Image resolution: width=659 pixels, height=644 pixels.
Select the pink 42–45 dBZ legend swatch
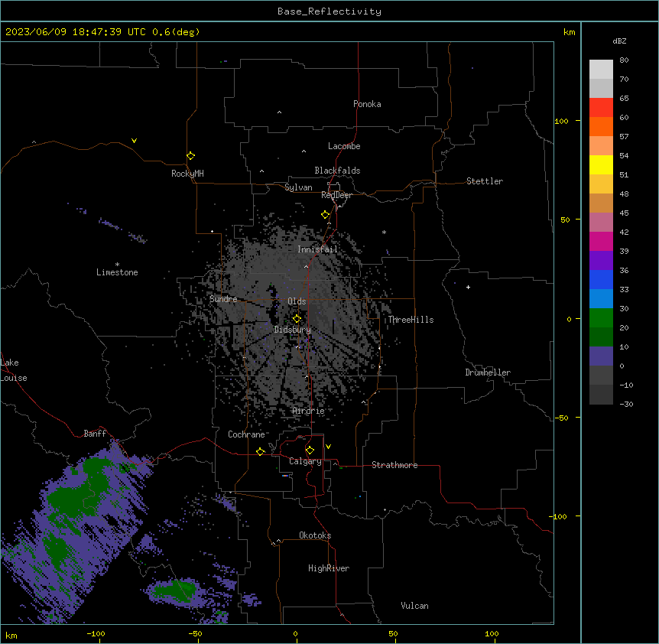tap(601, 223)
